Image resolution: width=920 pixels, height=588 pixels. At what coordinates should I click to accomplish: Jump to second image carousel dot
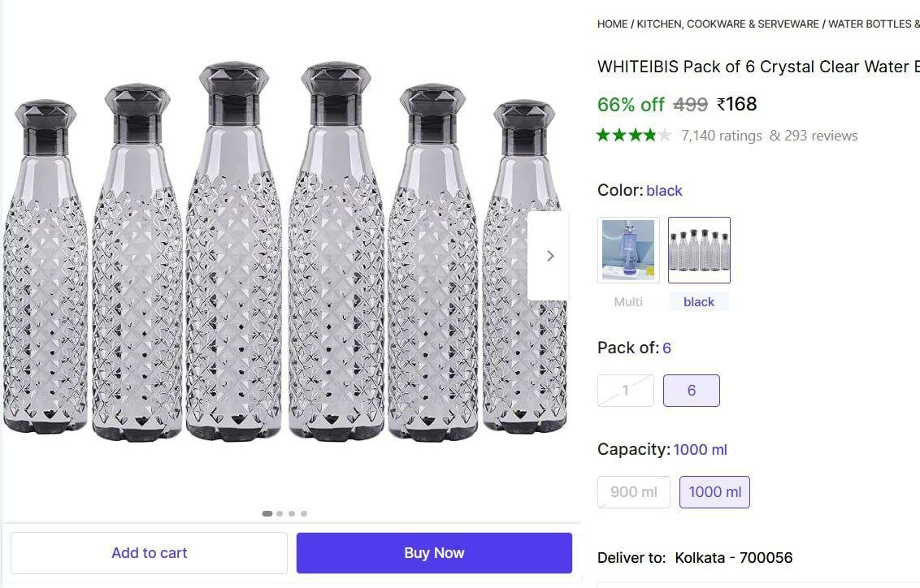[x=280, y=513]
